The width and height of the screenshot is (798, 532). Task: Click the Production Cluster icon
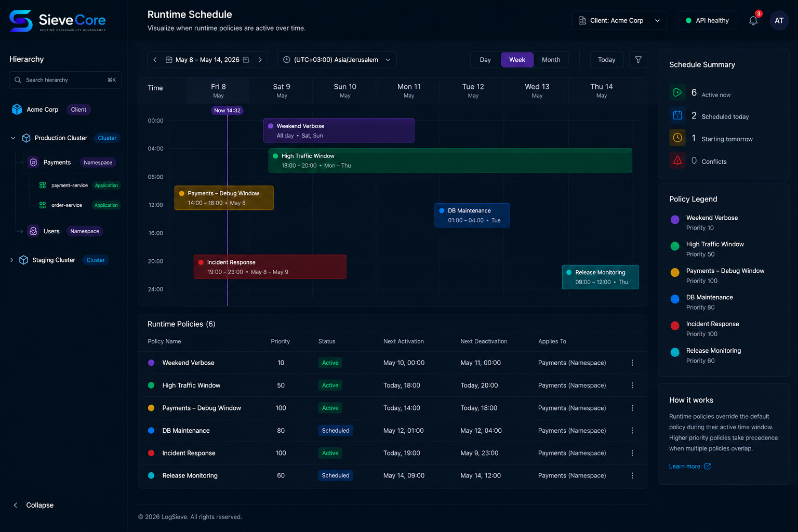click(x=26, y=138)
